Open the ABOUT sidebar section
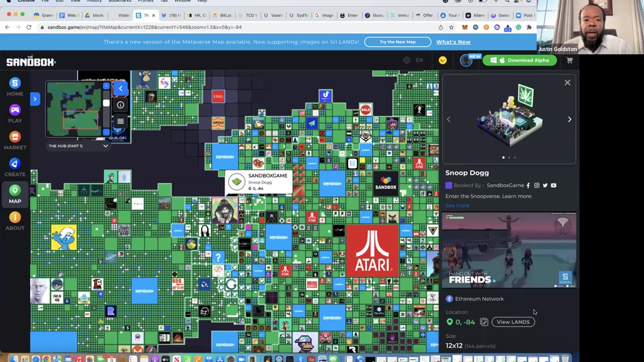The height and width of the screenshot is (362, 644). tap(15, 221)
